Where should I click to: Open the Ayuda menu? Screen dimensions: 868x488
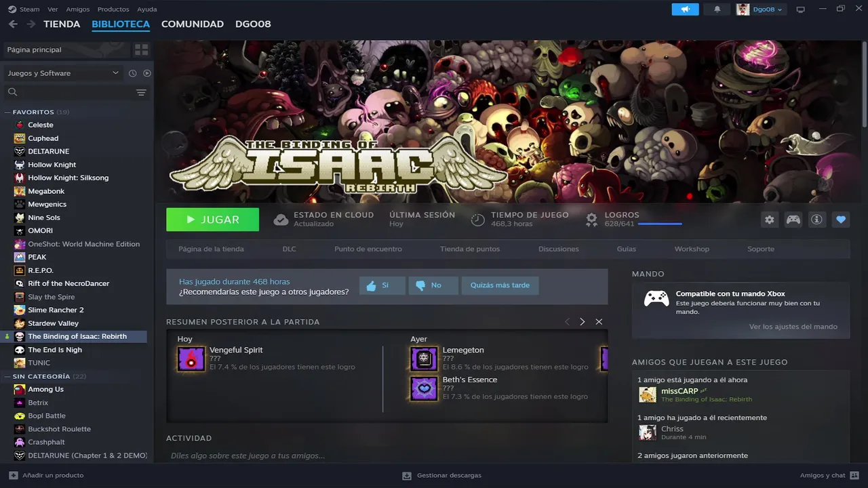(x=146, y=9)
